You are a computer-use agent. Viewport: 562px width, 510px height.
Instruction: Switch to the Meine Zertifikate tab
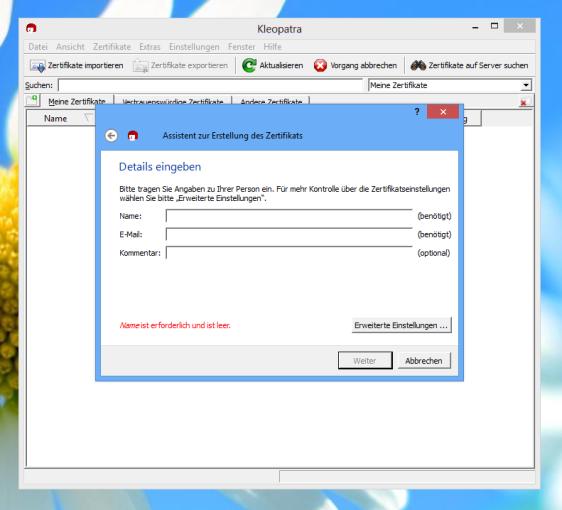coord(77,101)
